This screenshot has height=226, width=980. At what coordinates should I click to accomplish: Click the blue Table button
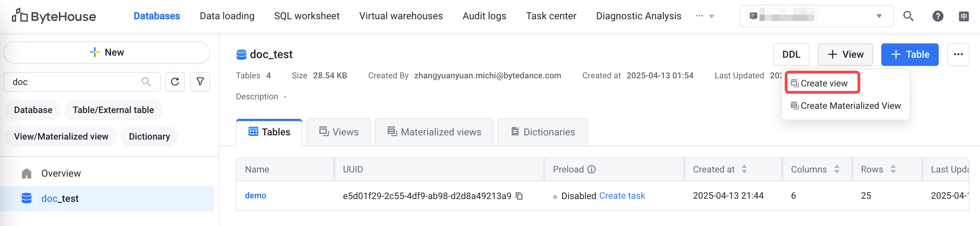[909, 55]
